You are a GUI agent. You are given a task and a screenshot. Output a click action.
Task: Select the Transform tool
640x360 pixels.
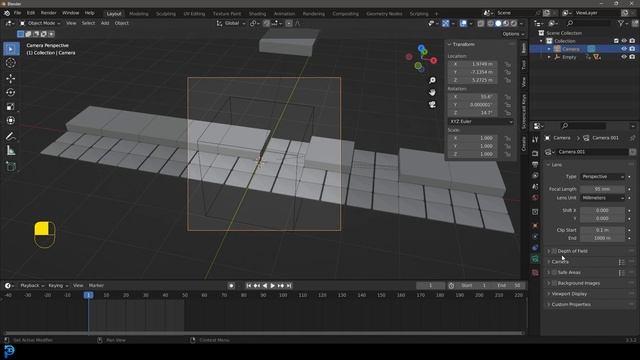[11, 121]
